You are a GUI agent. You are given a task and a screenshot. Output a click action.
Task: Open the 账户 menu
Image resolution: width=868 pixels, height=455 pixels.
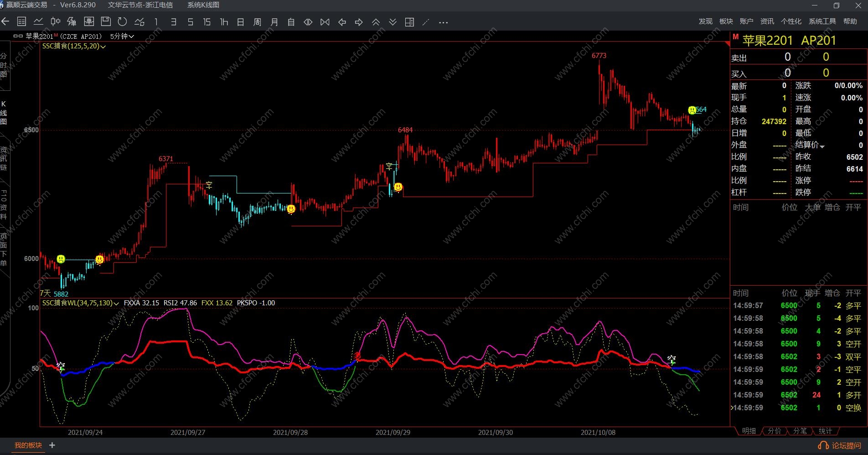(x=746, y=21)
